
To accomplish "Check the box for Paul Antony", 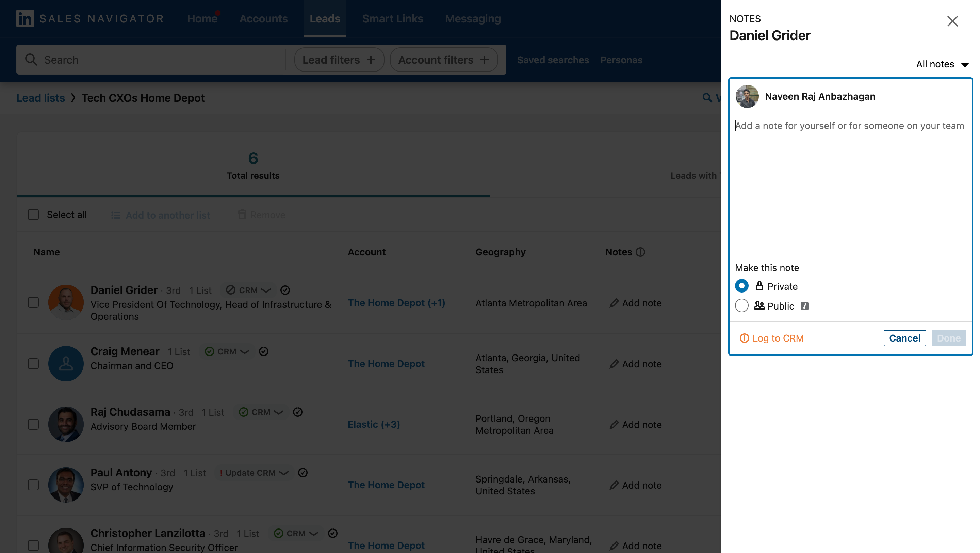I will (x=33, y=485).
